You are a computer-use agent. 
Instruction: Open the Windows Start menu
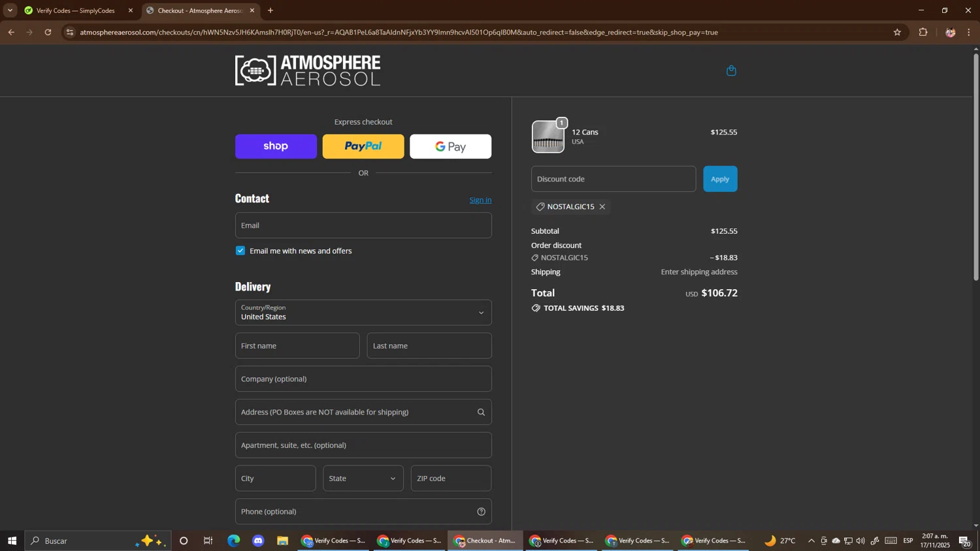click(x=12, y=541)
